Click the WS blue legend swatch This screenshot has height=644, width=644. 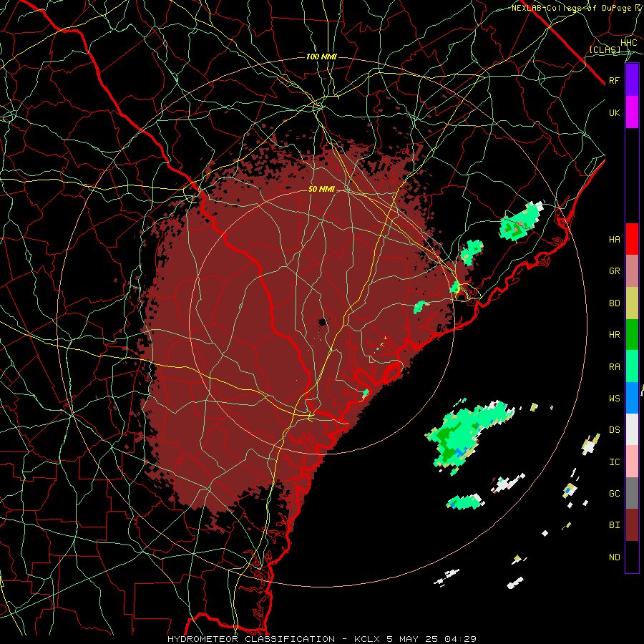pyautogui.click(x=632, y=398)
